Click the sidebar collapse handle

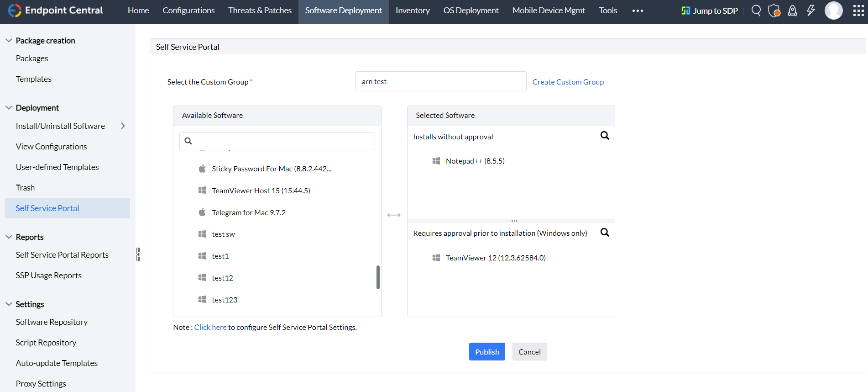[138, 254]
